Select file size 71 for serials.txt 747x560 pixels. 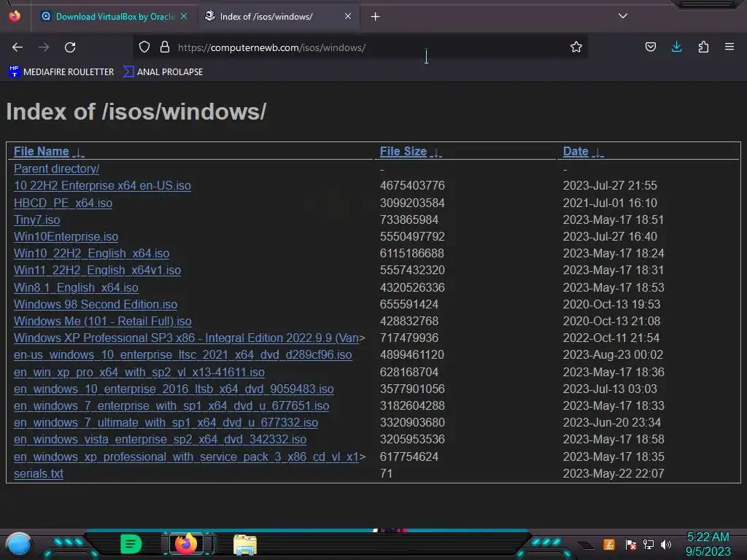[386, 473]
